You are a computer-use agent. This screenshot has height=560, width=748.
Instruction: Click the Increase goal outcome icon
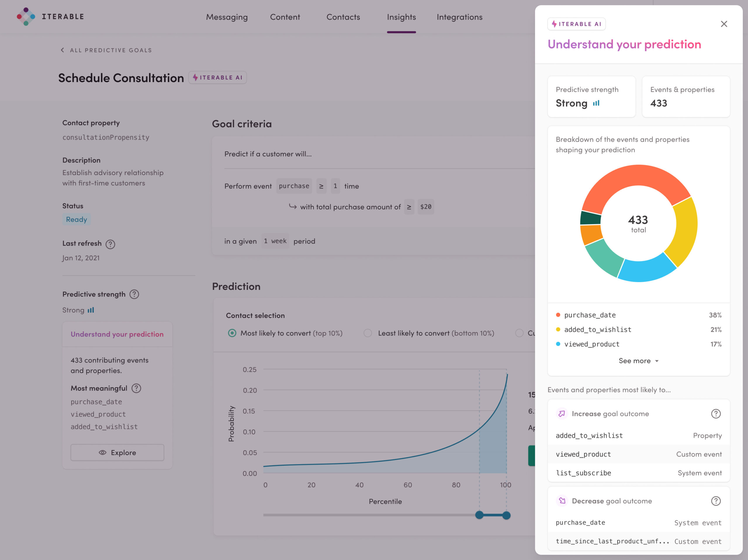coord(561,414)
